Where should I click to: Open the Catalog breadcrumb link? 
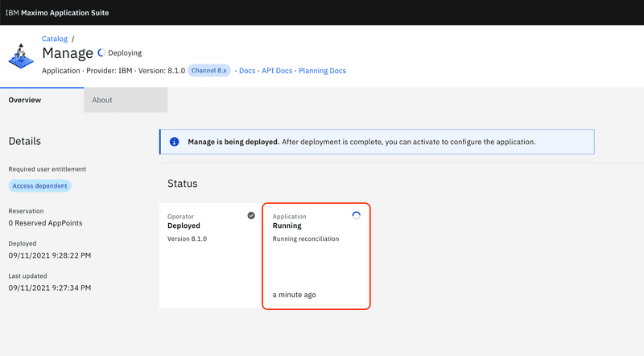55,39
